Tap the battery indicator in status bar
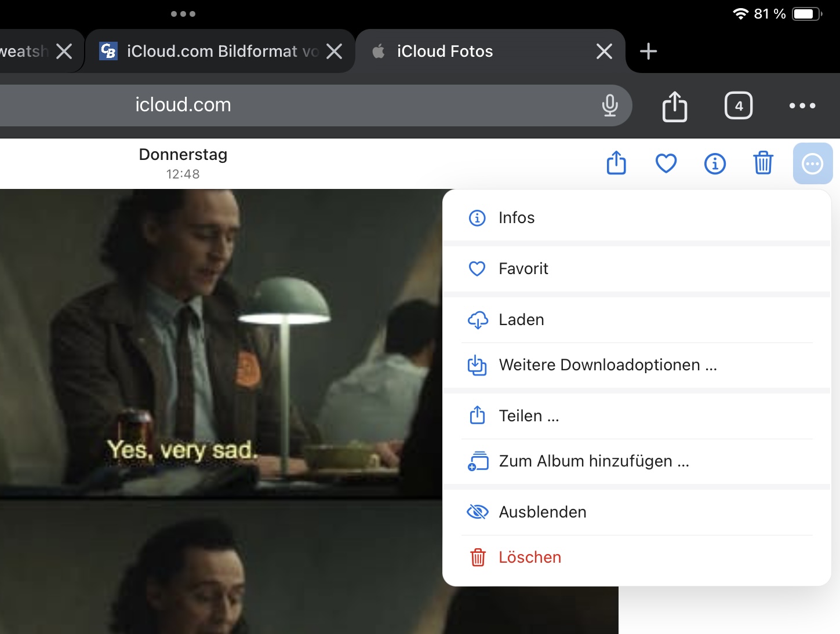 (x=807, y=14)
